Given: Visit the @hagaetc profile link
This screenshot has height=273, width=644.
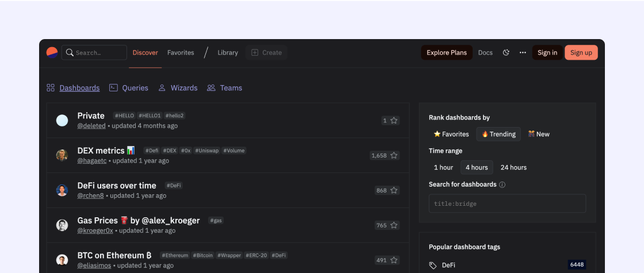Looking at the screenshot, I should tap(92, 161).
